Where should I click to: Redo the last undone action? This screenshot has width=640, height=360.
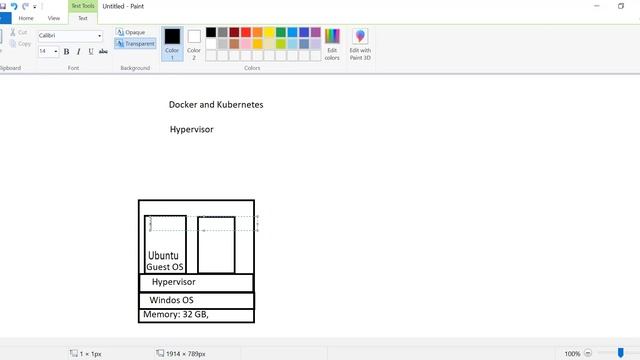point(25,6)
